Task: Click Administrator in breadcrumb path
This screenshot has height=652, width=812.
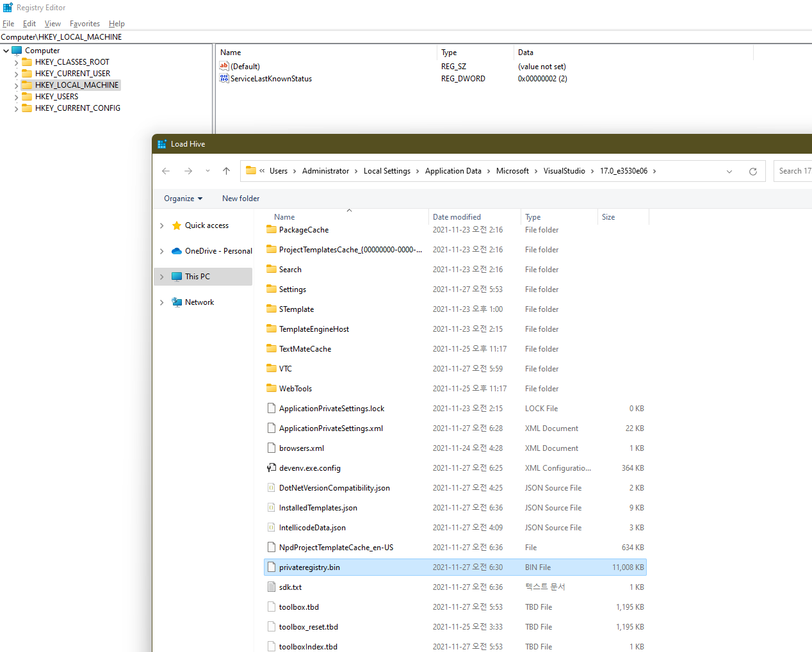Action: 325,171
